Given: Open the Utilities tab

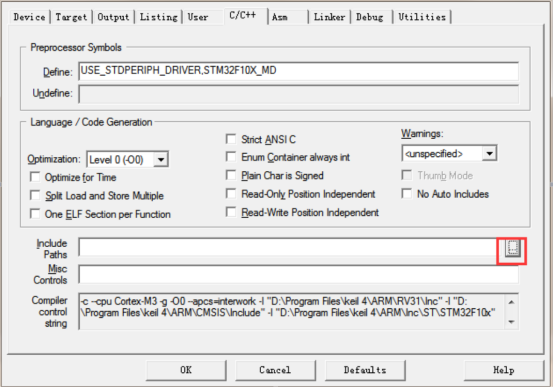Looking at the screenshot, I should click(422, 17).
